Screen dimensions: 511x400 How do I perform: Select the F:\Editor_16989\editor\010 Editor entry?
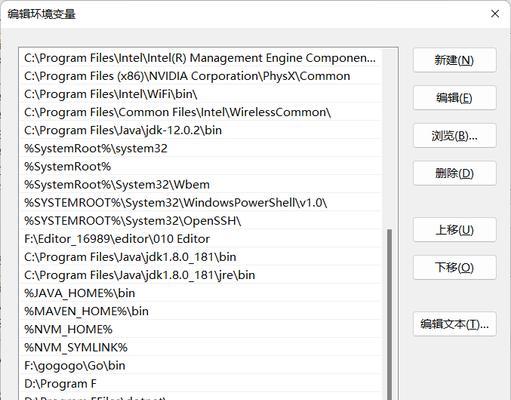pyautogui.click(x=200, y=239)
